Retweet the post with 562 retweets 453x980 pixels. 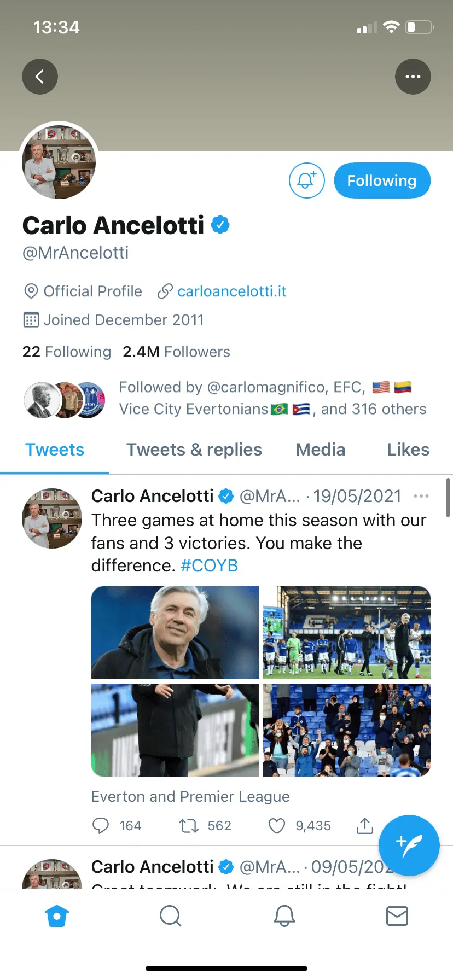[189, 825]
